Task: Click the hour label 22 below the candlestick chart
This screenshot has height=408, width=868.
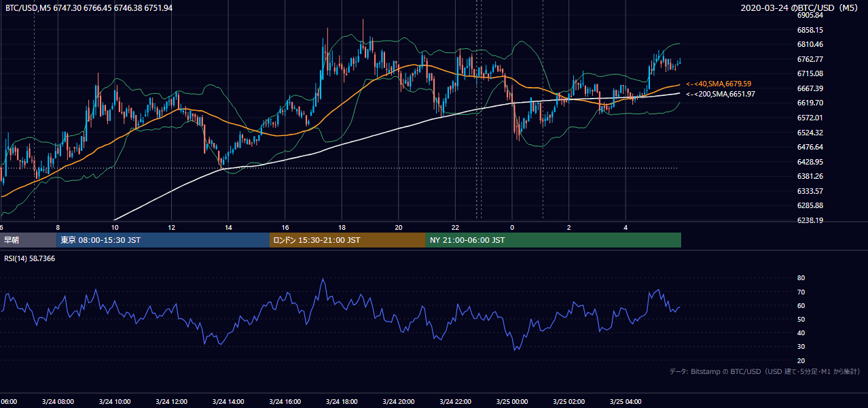Action: tap(456, 227)
